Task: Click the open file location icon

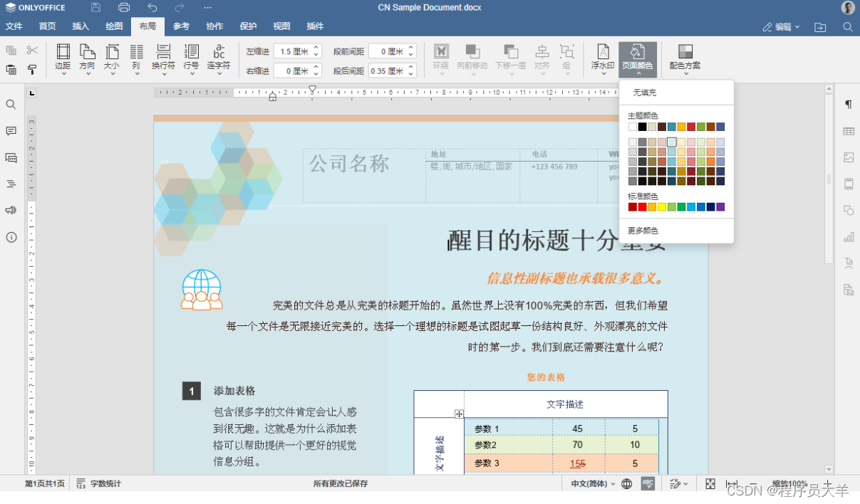Action: (x=820, y=27)
